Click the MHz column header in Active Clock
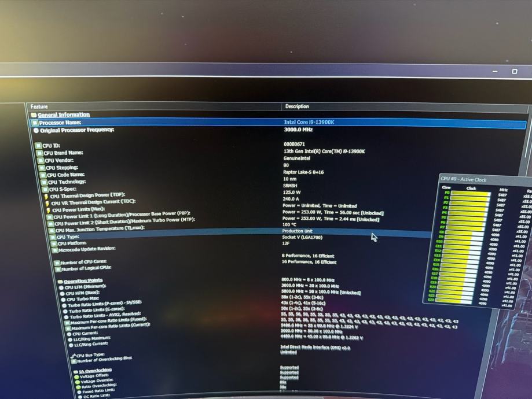Image resolution: width=532 pixels, height=399 pixels. click(504, 190)
